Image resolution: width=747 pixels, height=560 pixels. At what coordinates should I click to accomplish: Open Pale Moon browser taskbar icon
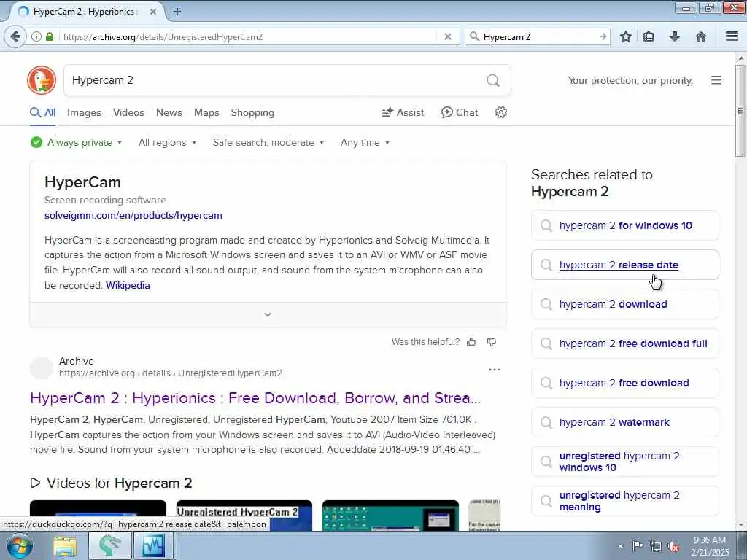(110, 546)
